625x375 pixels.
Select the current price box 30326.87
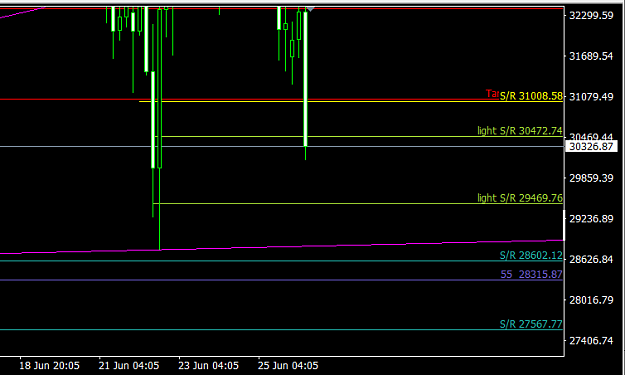(x=591, y=146)
